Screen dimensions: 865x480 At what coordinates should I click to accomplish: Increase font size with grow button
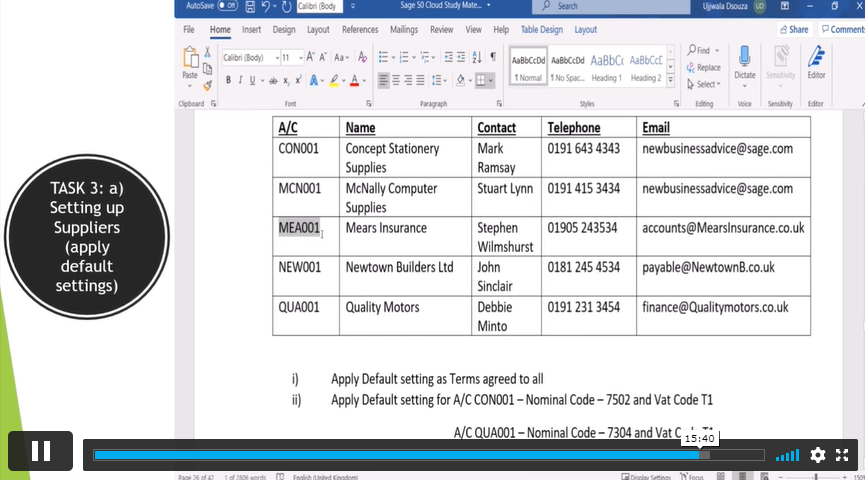tap(311, 57)
